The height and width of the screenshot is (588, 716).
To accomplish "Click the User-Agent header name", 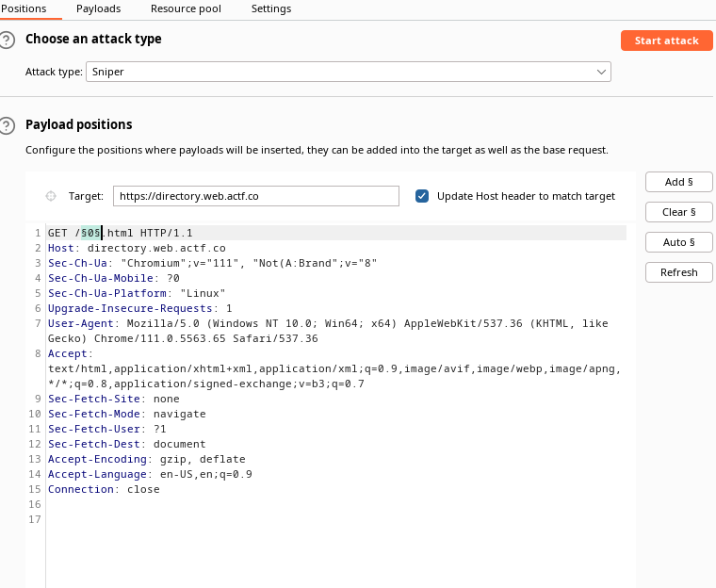I will 81,323.
